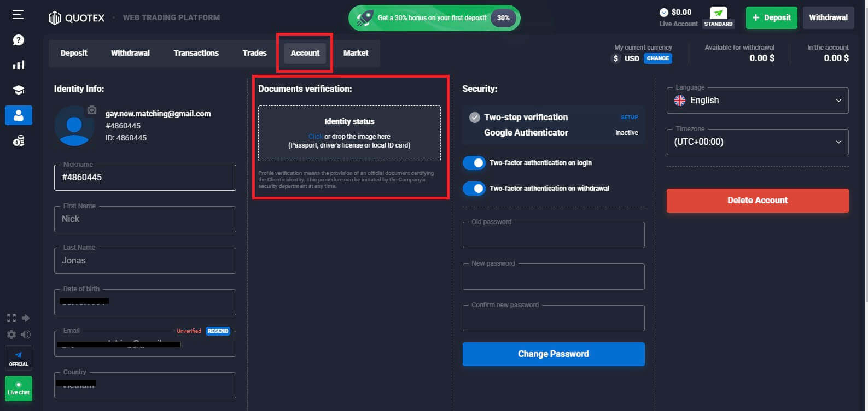Expand the Live Account balance selector arrow

click(x=663, y=13)
